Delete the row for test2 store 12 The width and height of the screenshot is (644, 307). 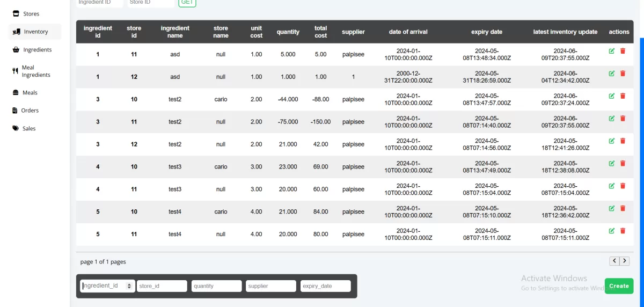623,141
